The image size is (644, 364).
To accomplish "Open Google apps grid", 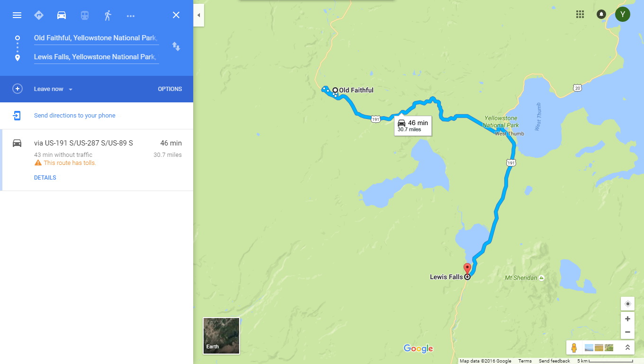I will coord(580,14).
